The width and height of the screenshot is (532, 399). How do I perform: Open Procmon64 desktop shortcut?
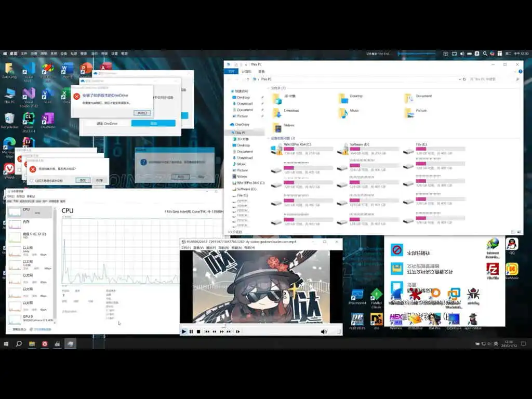(x=357, y=297)
